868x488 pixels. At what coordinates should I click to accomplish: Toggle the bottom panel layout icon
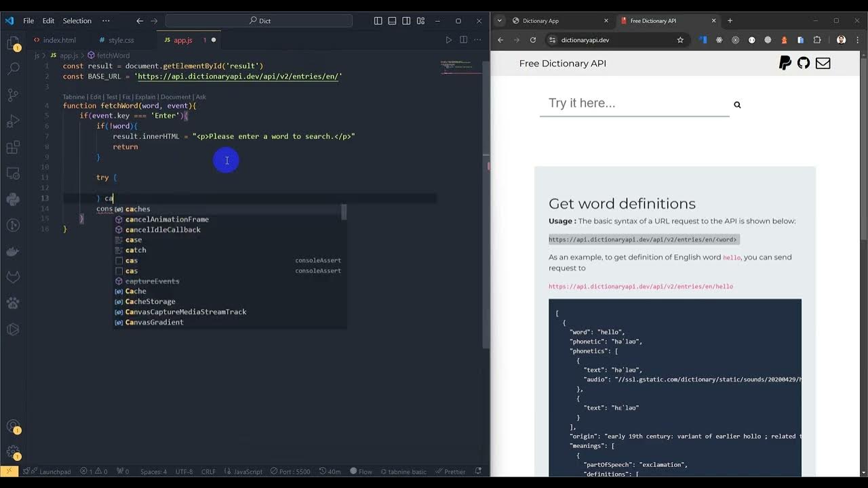click(x=392, y=21)
